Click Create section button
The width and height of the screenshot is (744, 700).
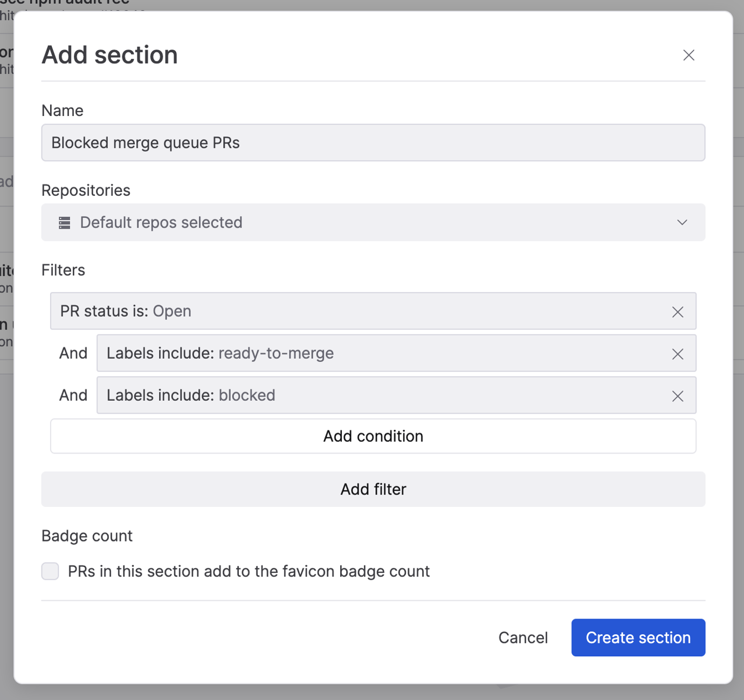click(638, 637)
